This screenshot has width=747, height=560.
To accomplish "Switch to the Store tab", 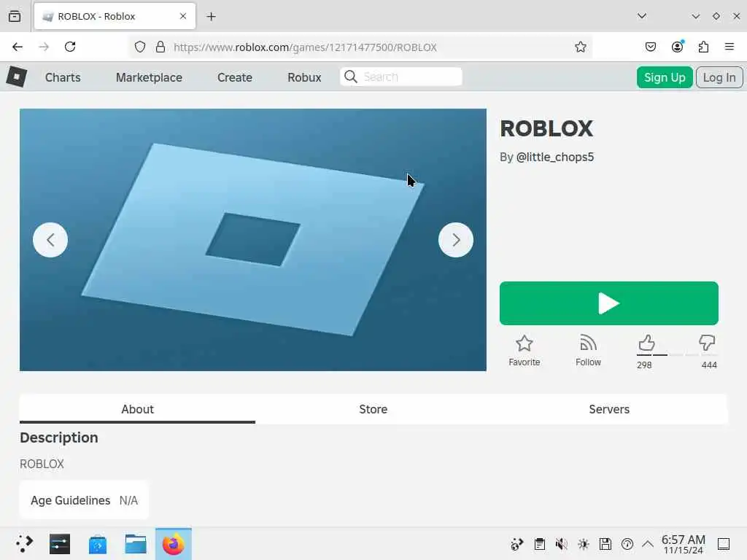I will 373,409.
